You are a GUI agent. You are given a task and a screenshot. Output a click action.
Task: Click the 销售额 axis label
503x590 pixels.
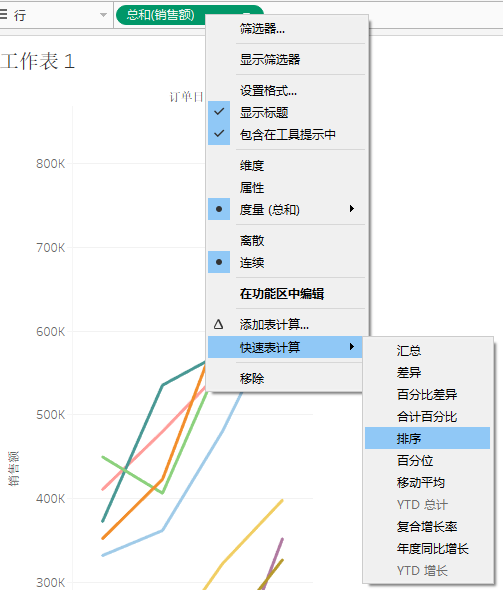pos(14,468)
